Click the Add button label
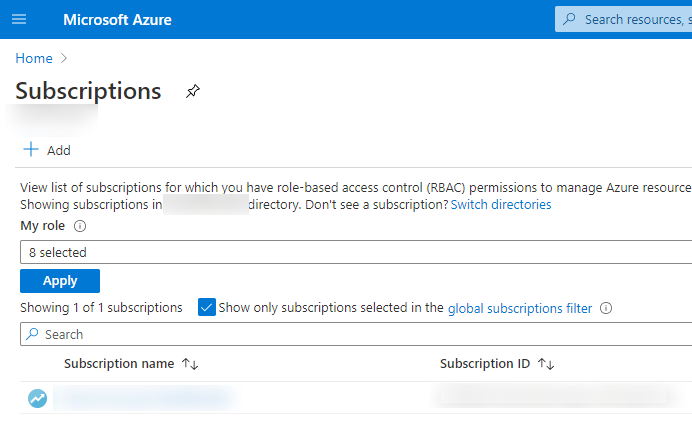The width and height of the screenshot is (692, 435). pos(59,150)
